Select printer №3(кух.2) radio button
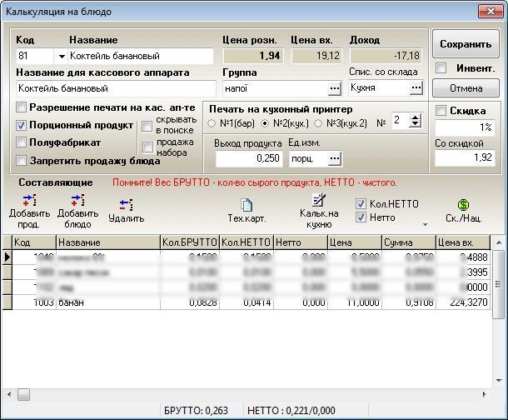 (x=318, y=123)
